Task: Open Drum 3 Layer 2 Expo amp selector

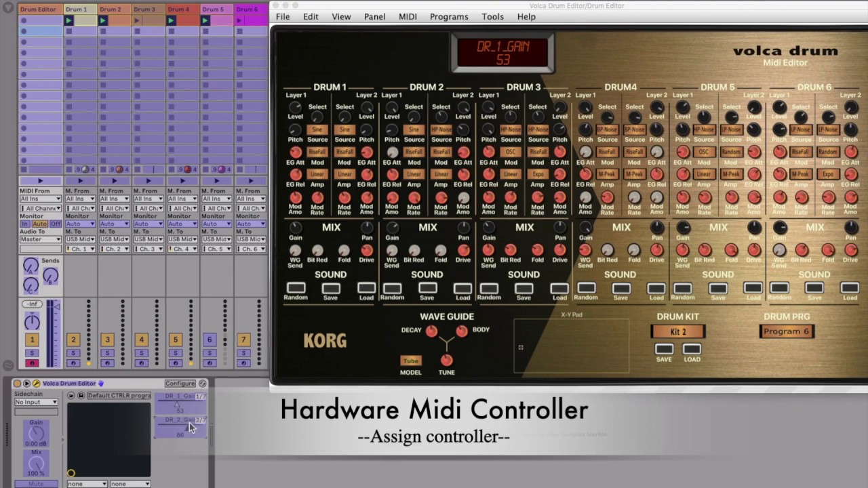Action: click(x=538, y=174)
